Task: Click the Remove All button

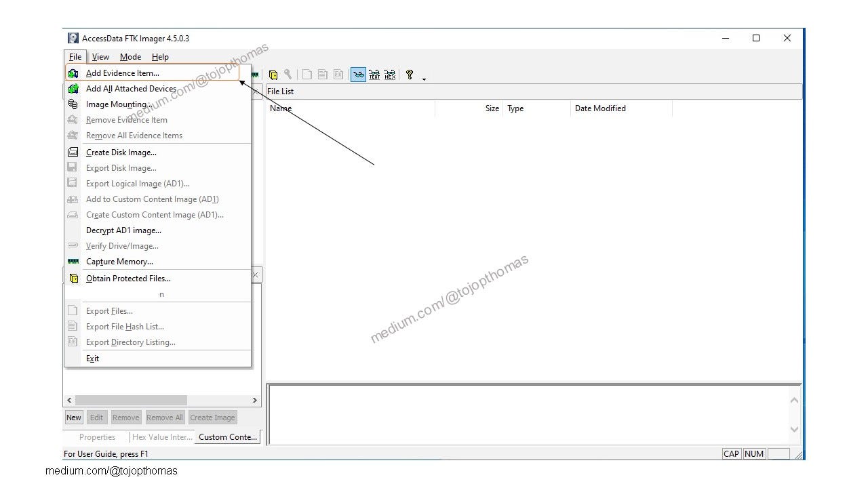Action: pos(164,418)
